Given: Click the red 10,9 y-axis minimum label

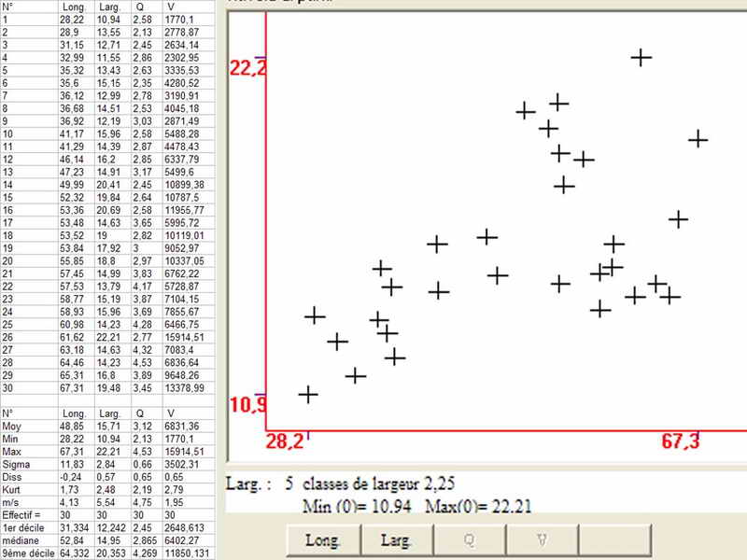Looking at the screenshot, I should coord(247,405).
